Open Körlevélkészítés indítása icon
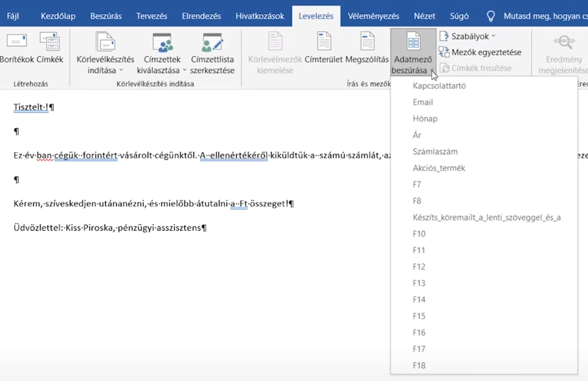 point(105,42)
